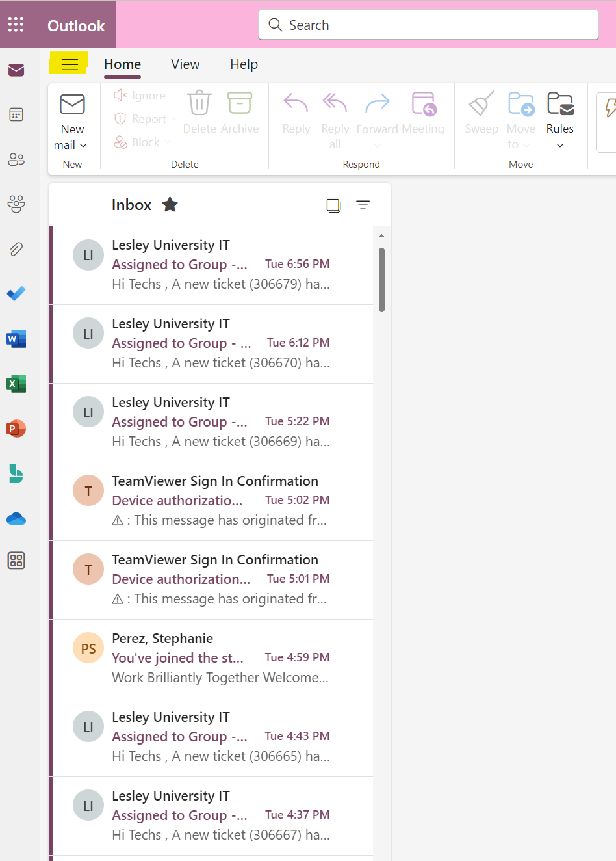Click the Ignore conversation icon
The width and height of the screenshot is (616, 861).
click(x=120, y=96)
